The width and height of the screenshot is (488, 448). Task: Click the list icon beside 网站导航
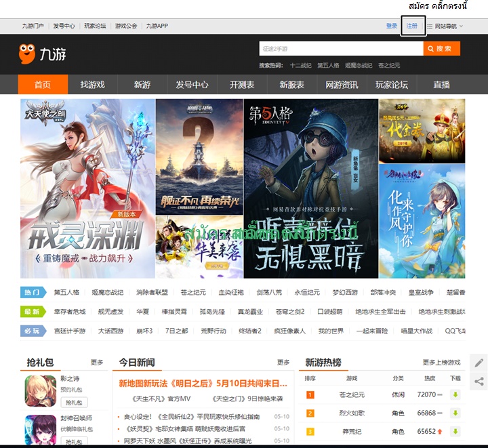click(430, 26)
